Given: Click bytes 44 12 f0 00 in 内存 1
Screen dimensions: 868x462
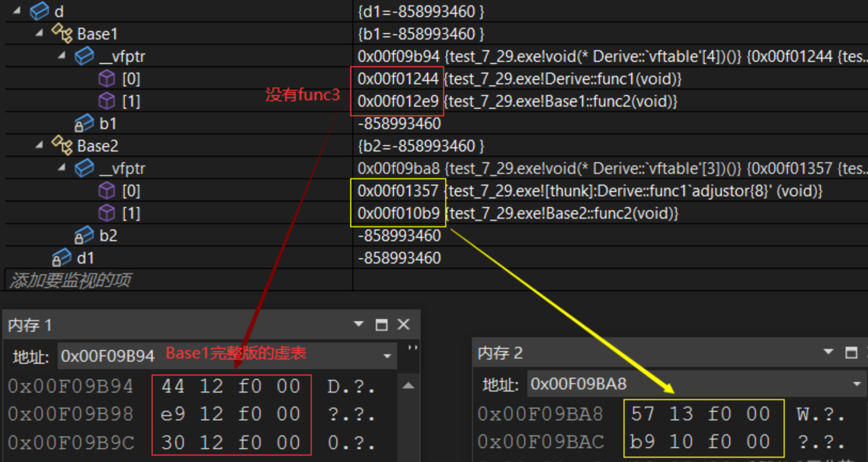Looking at the screenshot, I should tap(231, 386).
